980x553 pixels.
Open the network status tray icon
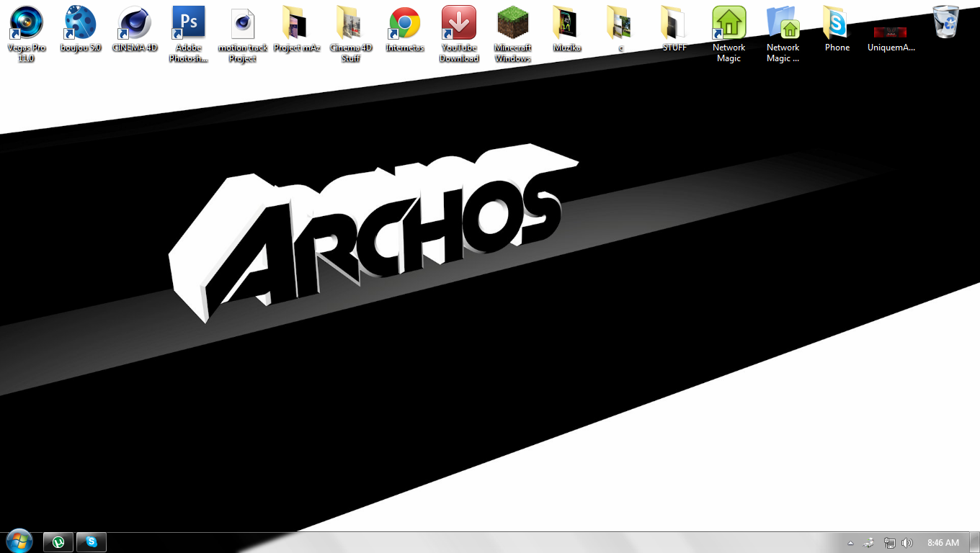(x=889, y=543)
